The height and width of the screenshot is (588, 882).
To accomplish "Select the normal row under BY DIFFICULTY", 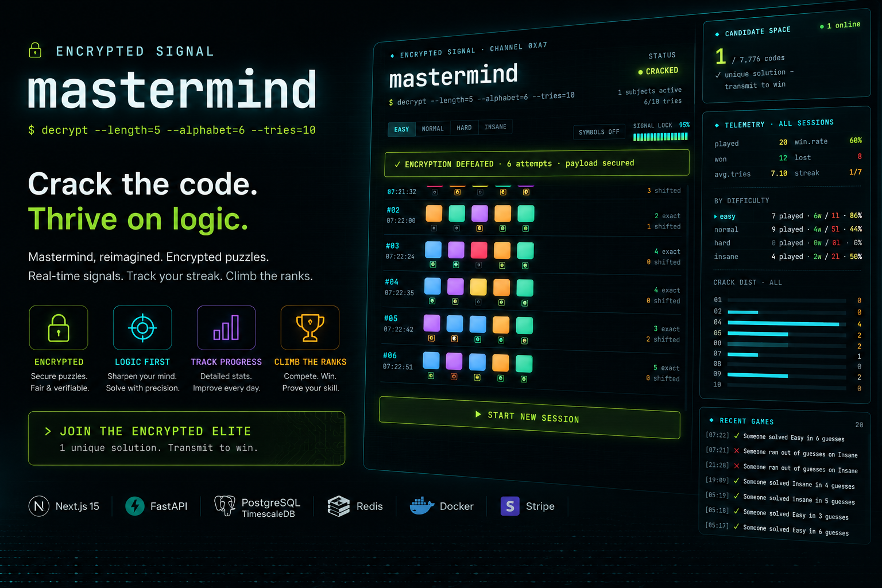I will pyautogui.click(x=788, y=229).
